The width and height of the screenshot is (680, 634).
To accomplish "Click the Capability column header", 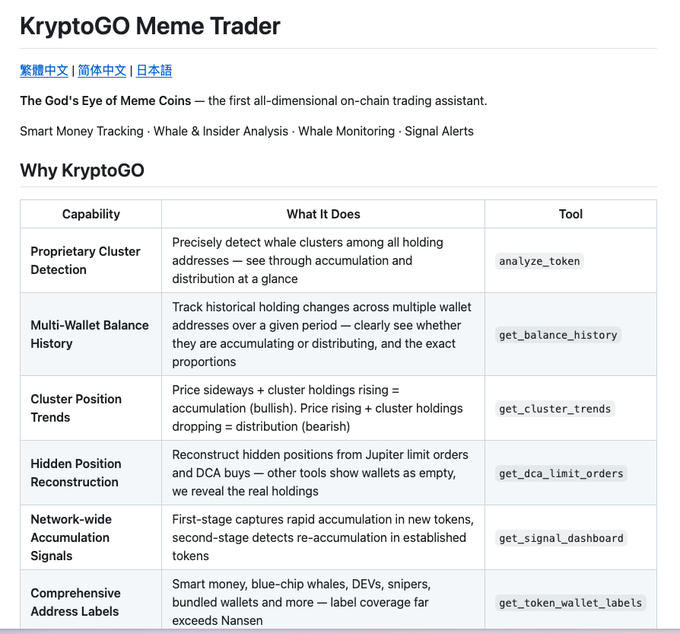I will [91, 214].
